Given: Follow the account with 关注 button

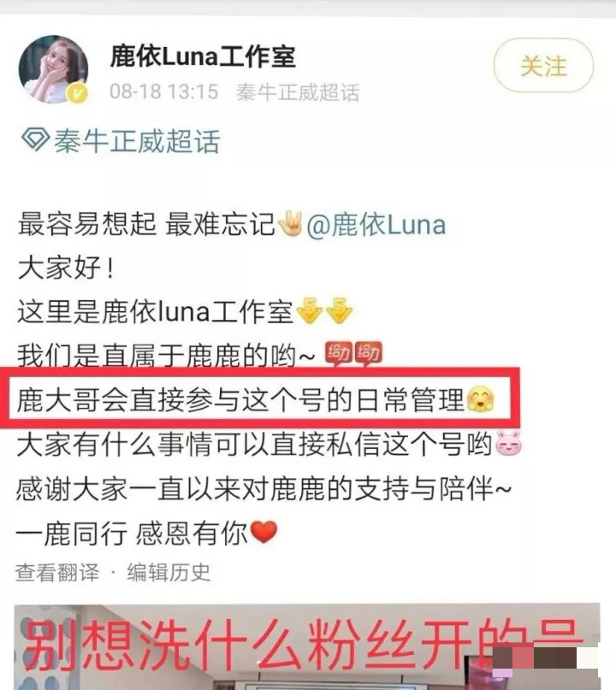Looking at the screenshot, I should (x=543, y=66).
